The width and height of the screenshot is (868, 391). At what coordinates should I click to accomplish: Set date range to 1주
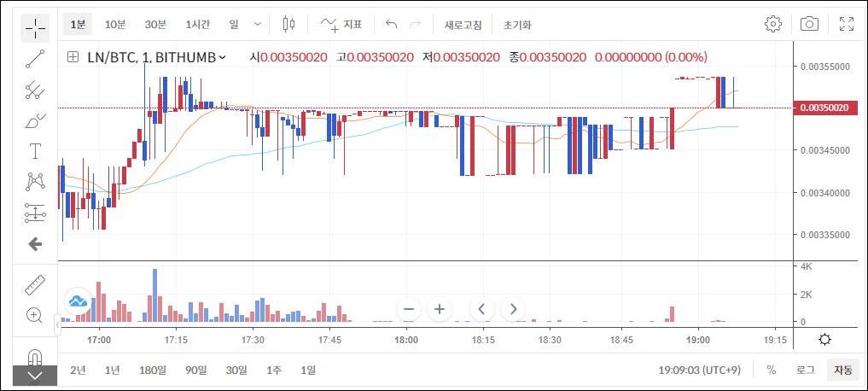[x=273, y=370]
